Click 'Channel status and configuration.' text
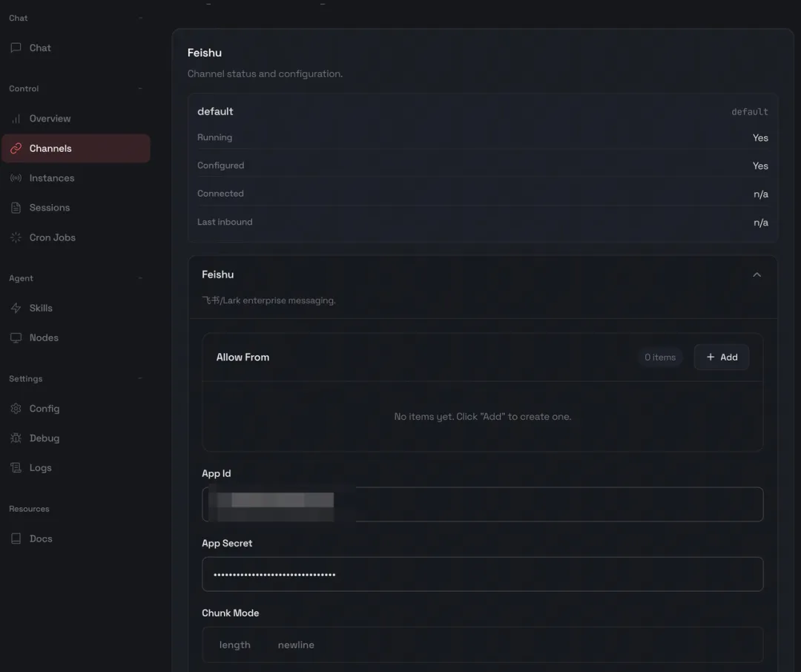The width and height of the screenshot is (801, 672). tap(265, 73)
